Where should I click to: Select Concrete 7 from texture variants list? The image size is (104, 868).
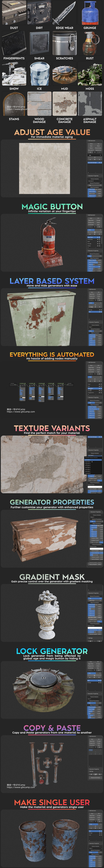93,471
